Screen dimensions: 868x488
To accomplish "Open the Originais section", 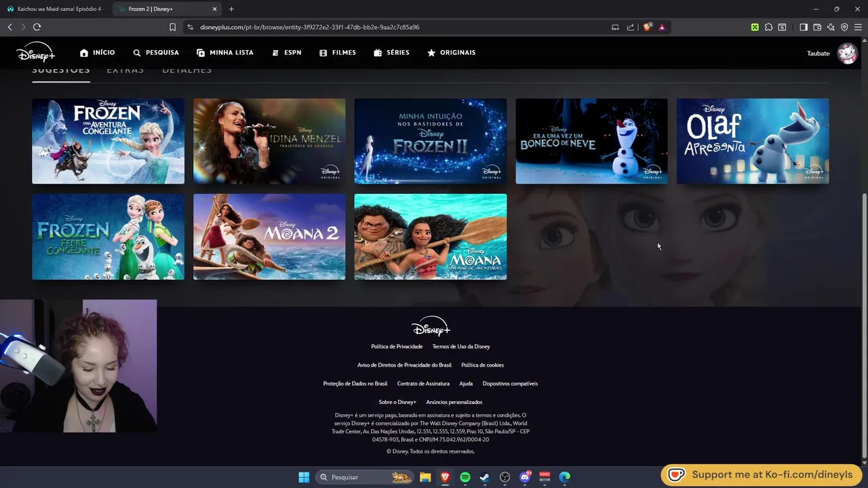I will click(x=451, y=52).
